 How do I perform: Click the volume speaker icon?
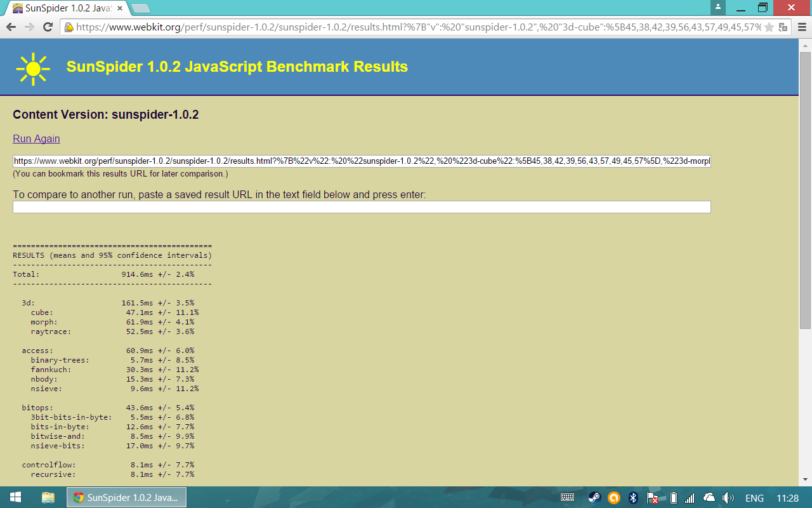pos(728,498)
